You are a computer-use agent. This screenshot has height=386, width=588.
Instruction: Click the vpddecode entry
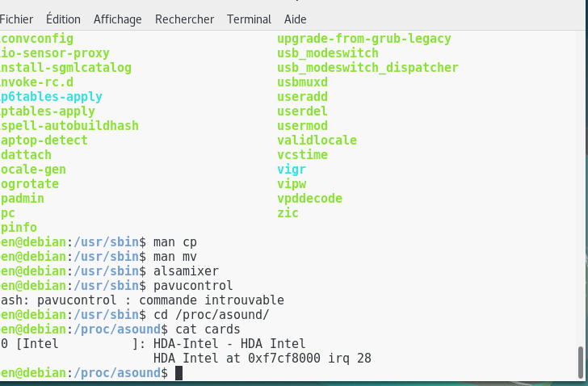pyautogui.click(x=310, y=199)
